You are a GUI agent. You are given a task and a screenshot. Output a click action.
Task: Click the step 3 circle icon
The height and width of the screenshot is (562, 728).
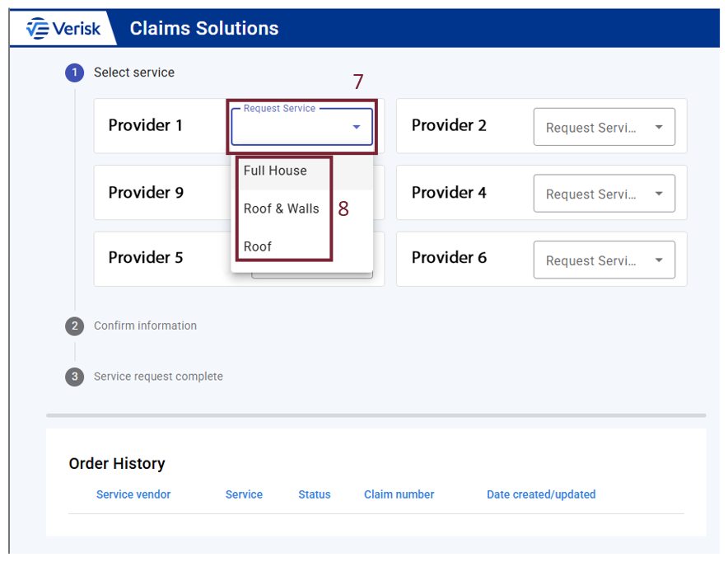[75, 377]
